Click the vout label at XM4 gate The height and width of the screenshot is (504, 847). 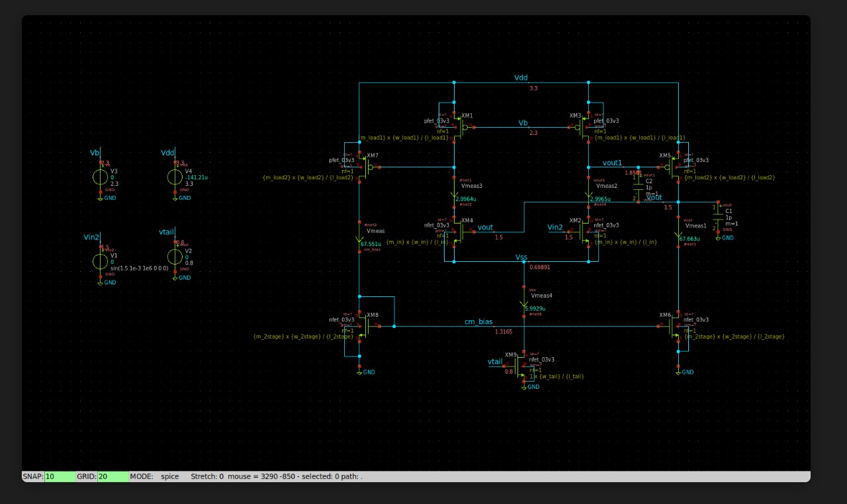coord(485,228)
